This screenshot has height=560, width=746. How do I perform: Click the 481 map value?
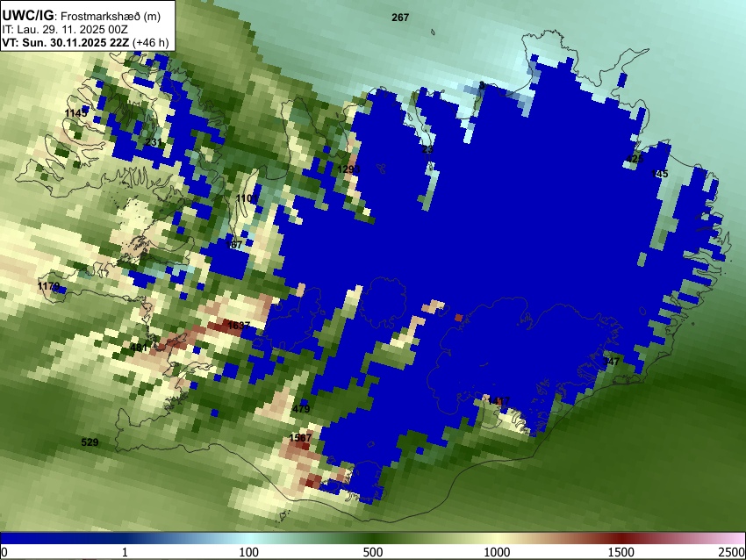tap(139, 348)
